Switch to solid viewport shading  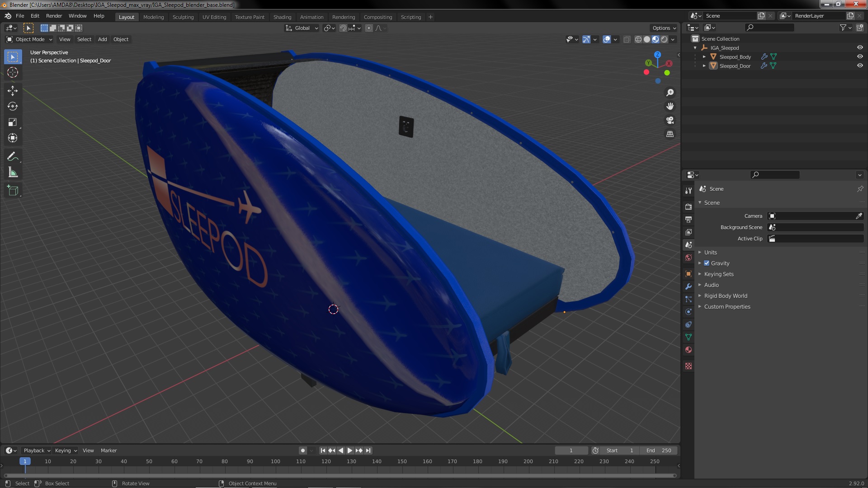point(647,39)
